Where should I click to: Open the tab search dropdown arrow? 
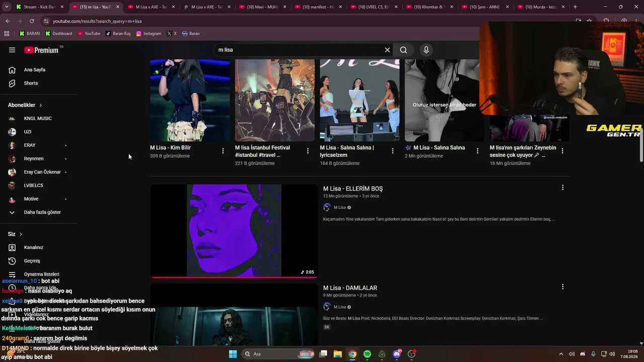pos(7,7)
